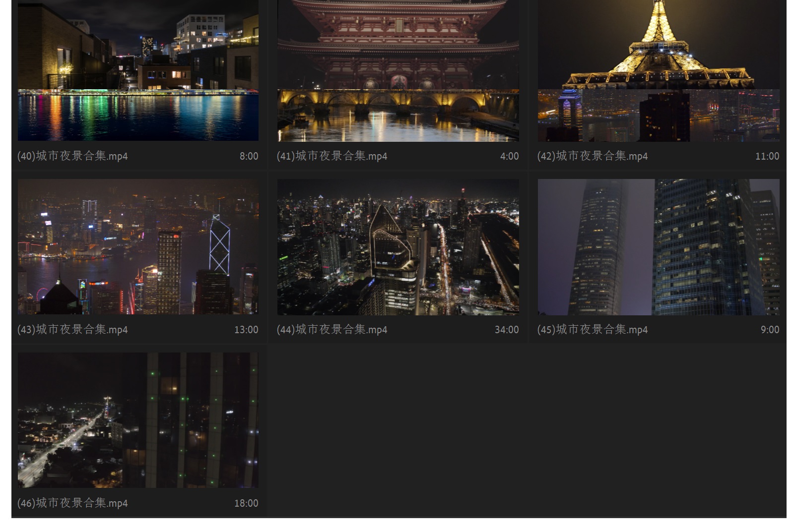Select the (44)城市夜景合集.mp4 aerial city thumbnail
Screen dimensions: 794x532
[x=398, y=247]
